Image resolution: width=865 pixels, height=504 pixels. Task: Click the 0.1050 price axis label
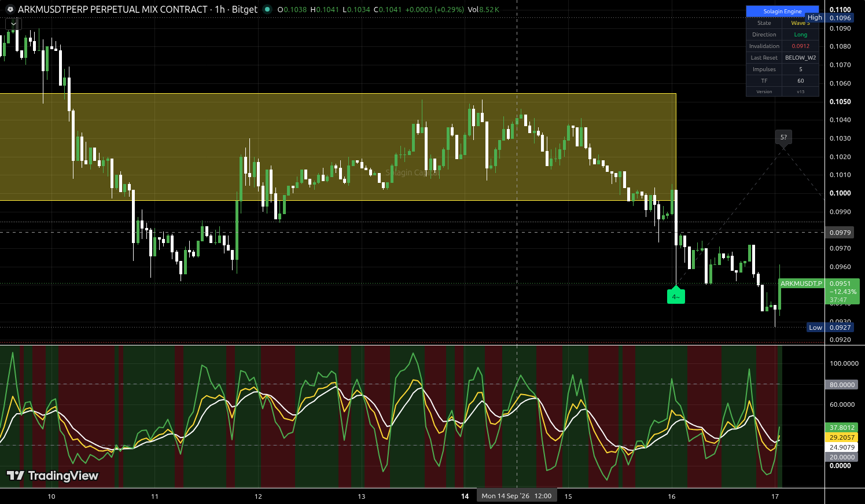coord(840,101)
